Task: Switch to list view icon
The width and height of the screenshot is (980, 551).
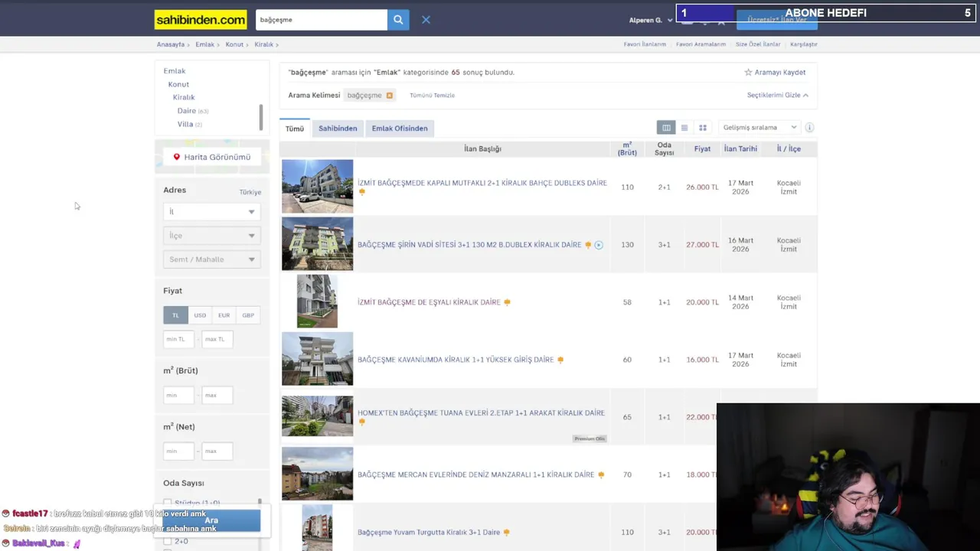Action: (x=684, y=128)
